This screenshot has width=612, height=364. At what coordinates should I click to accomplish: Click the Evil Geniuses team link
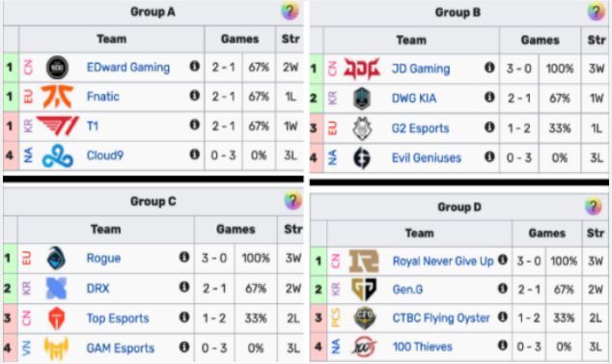click(427, 157)
